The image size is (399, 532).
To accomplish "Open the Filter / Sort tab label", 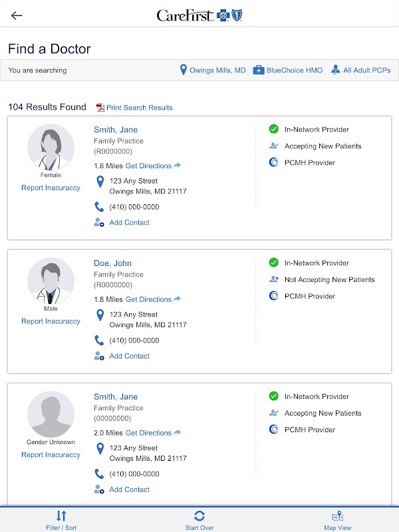I will point(61,527).
